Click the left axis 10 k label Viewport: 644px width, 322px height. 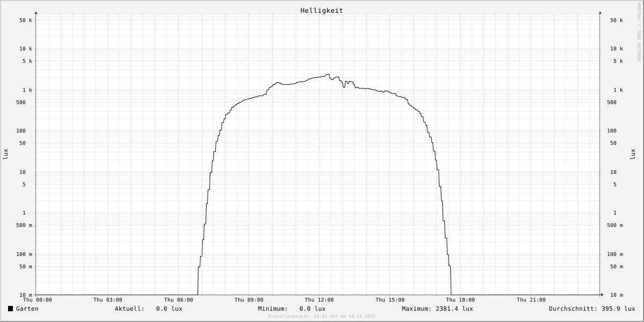pos(26,49)
